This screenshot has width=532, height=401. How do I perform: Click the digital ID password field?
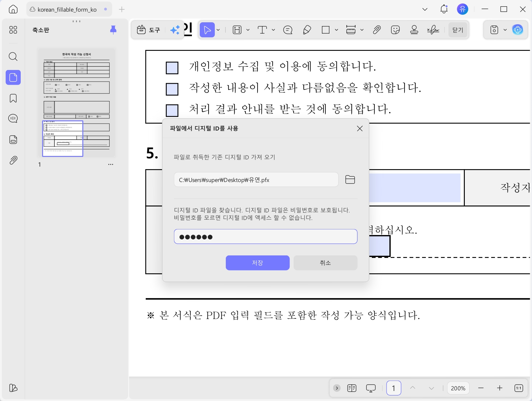266,237
